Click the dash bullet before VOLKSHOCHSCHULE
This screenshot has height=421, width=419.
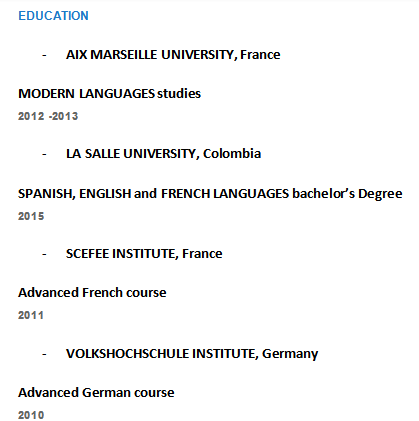(44, 354)
